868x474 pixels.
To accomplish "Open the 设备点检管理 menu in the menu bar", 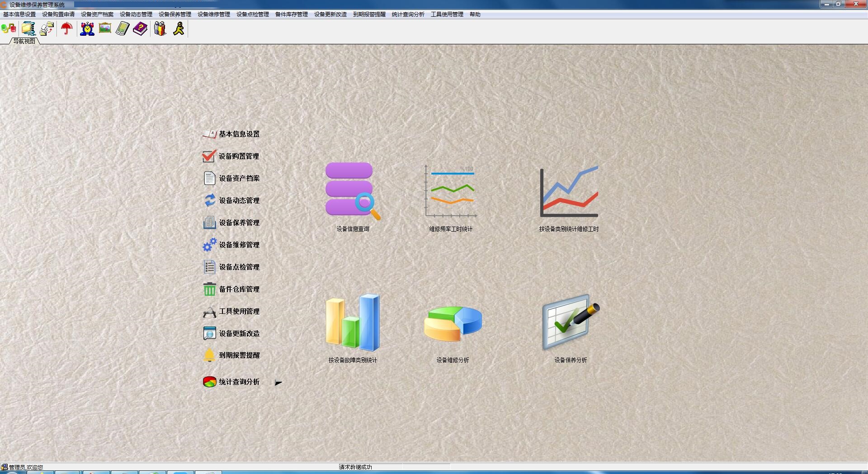I will [253, 14].
